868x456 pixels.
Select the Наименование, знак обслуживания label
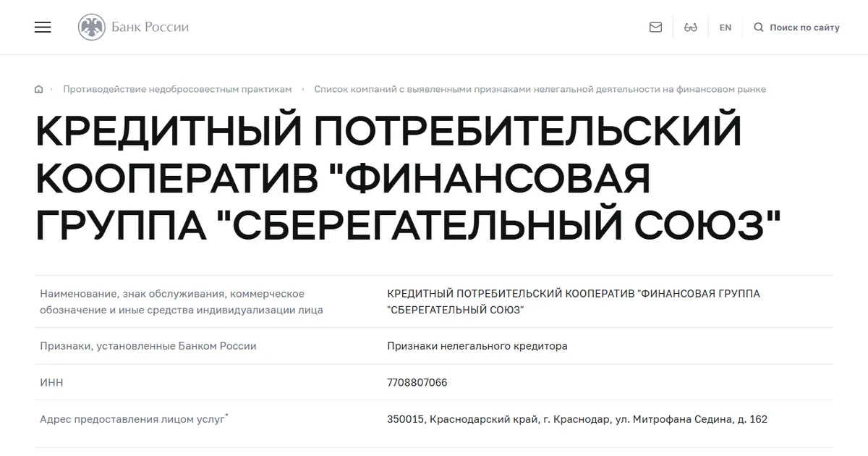[182, 302]
